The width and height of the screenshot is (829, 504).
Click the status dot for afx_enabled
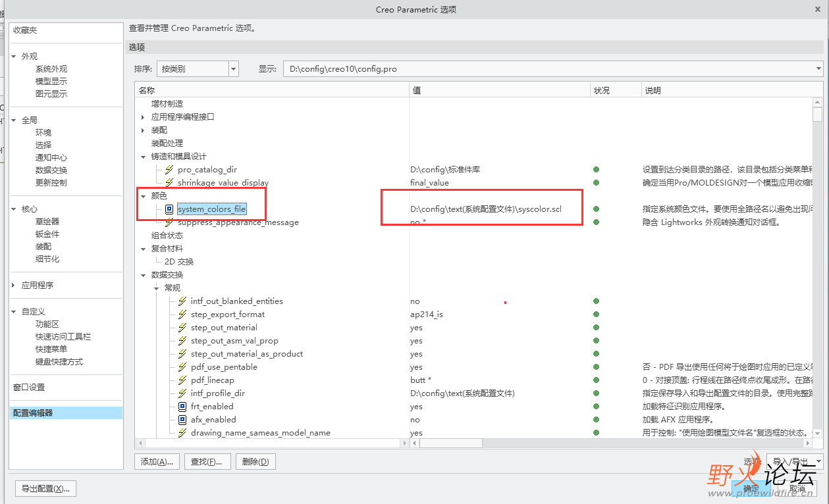[x=597, y=420]
